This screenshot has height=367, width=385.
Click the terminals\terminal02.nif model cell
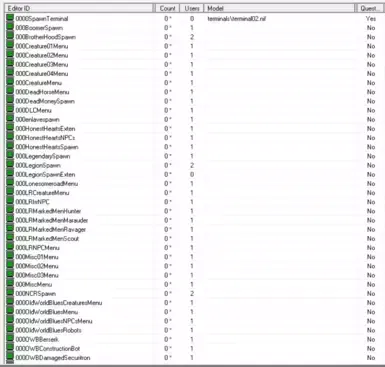coord(237,19)
